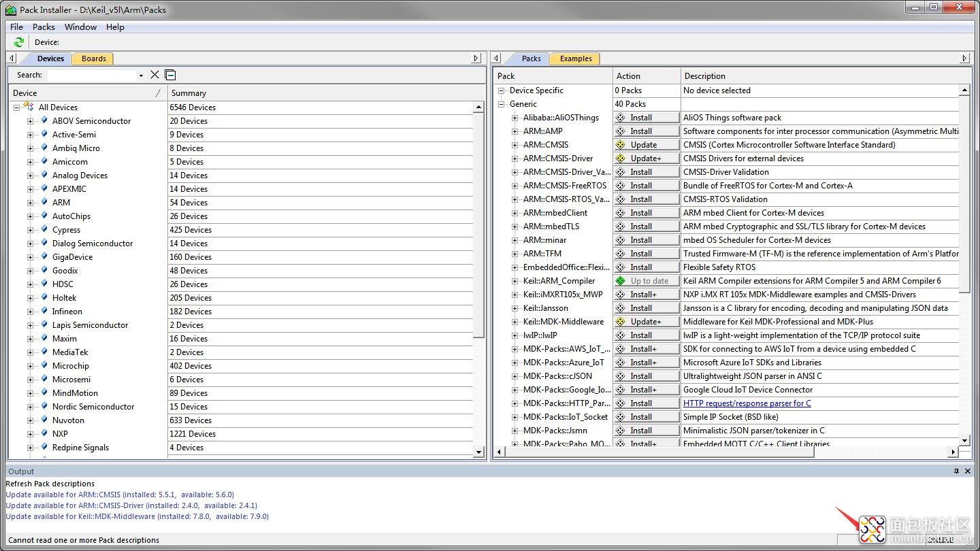Click the Cypress vendor diamond icon
The height and width of the screenshot is (551, 980).
click(x=44, y=229)
